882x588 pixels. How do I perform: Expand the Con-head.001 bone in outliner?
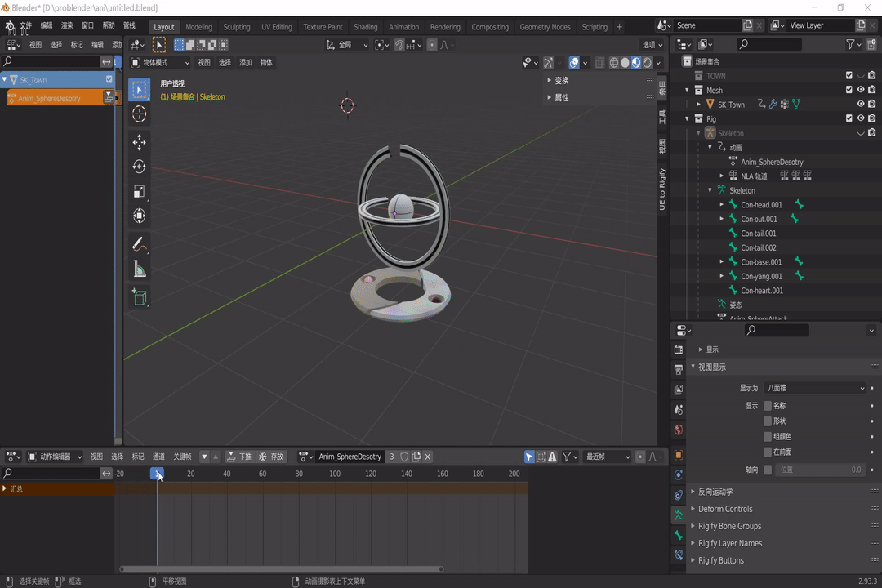(722, 204)
